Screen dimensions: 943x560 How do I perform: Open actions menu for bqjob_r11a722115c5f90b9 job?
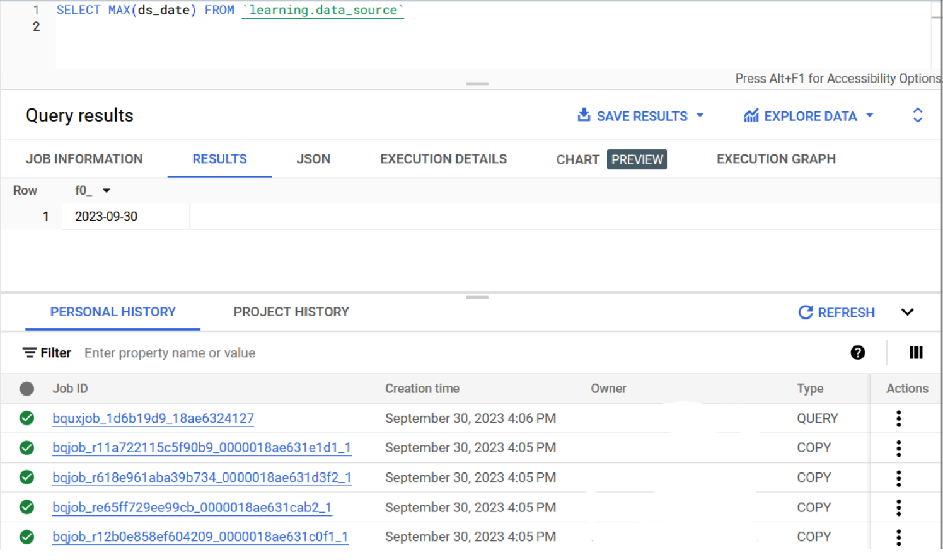898,448
